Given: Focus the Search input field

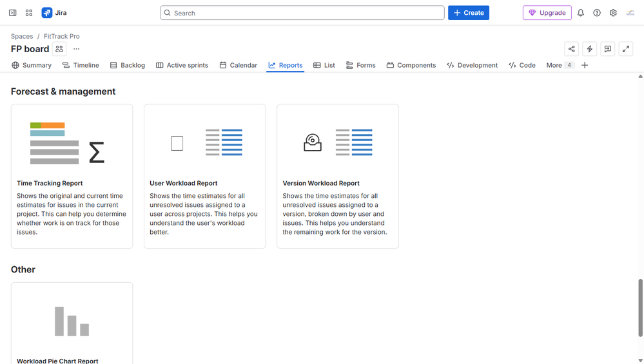Looking at the screenshot, I should tap(302, 13).
